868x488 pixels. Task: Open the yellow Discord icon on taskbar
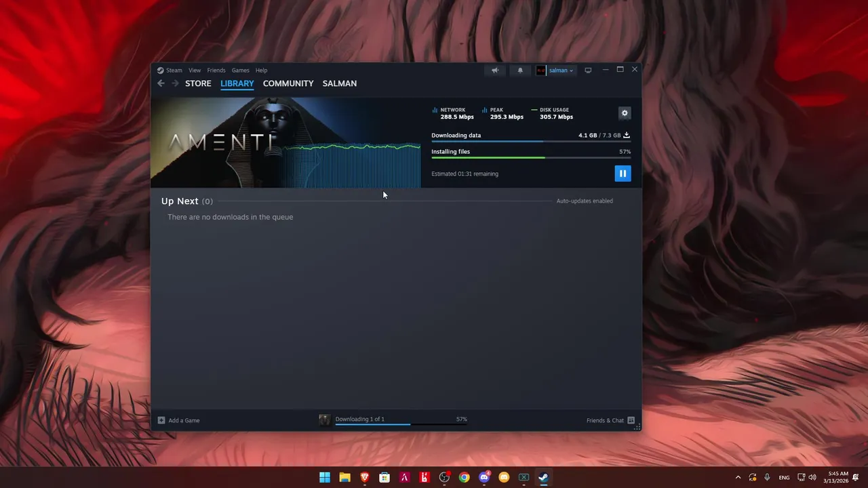click(504, 477)
